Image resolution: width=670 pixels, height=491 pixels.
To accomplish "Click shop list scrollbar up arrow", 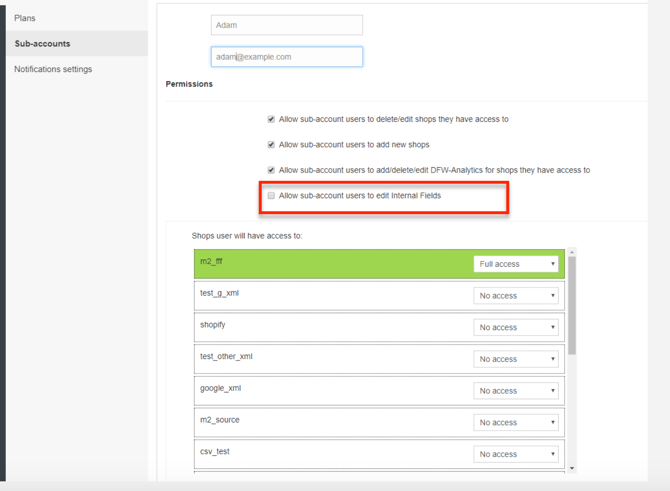I will click(572, 252).
